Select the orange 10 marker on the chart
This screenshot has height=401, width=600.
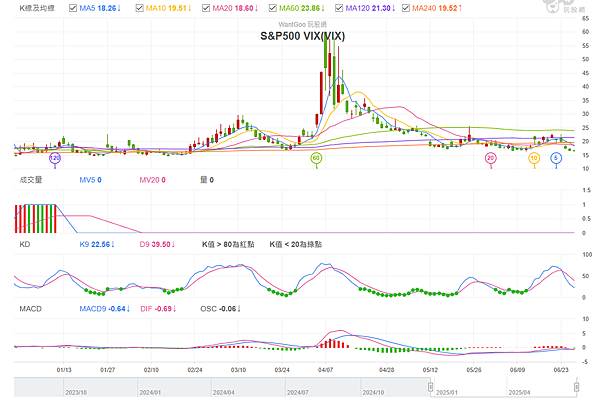click(534, 158)
